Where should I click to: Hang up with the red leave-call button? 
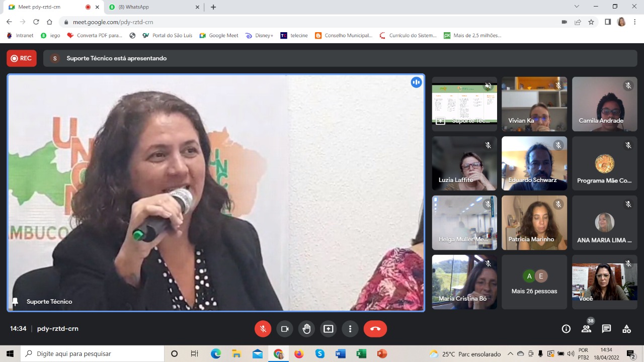(x=375, y=329)
